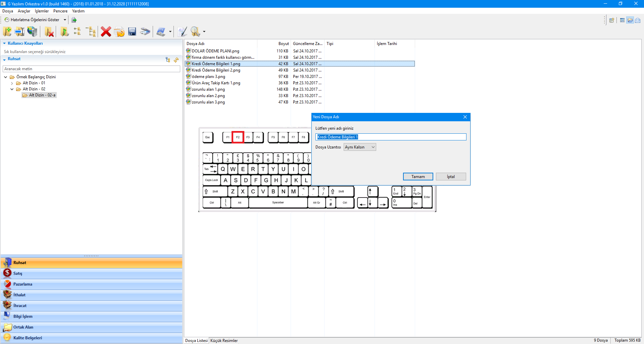Viewport: 644px width, 344px height.
Task: Click the red X delete icon
Action: point(106,32)
